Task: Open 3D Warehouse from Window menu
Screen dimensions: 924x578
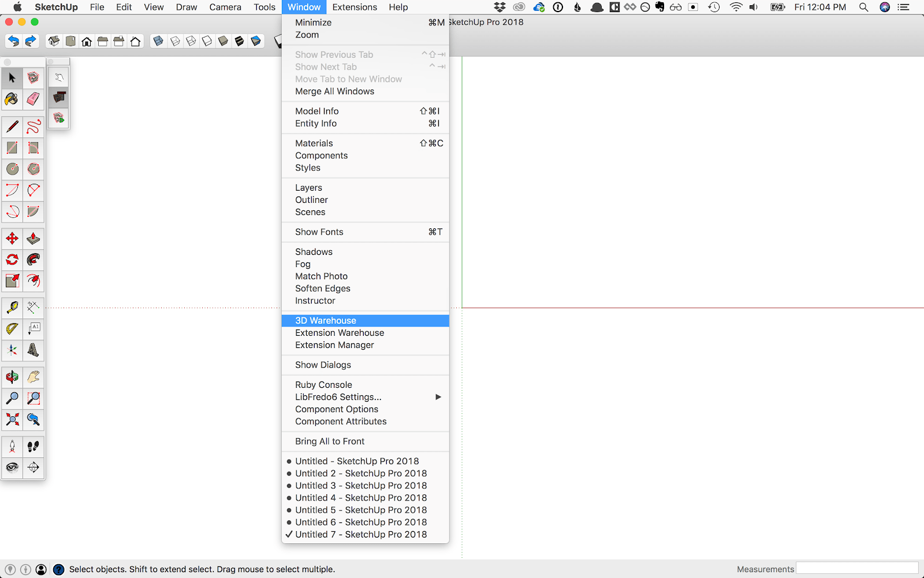Action: click(365, 321)
